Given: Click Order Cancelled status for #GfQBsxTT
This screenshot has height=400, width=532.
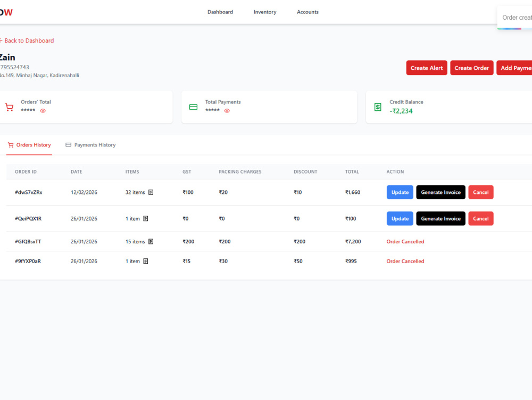Looking at the screenshot, I should [405, 241].
